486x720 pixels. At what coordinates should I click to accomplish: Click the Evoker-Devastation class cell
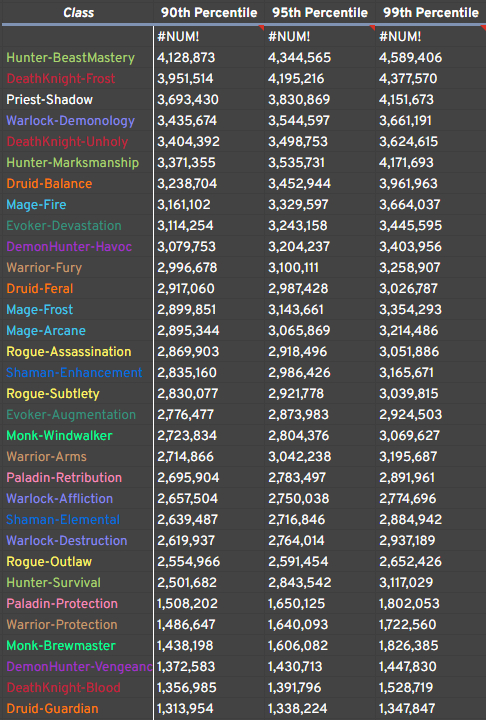tap(77, 226)
